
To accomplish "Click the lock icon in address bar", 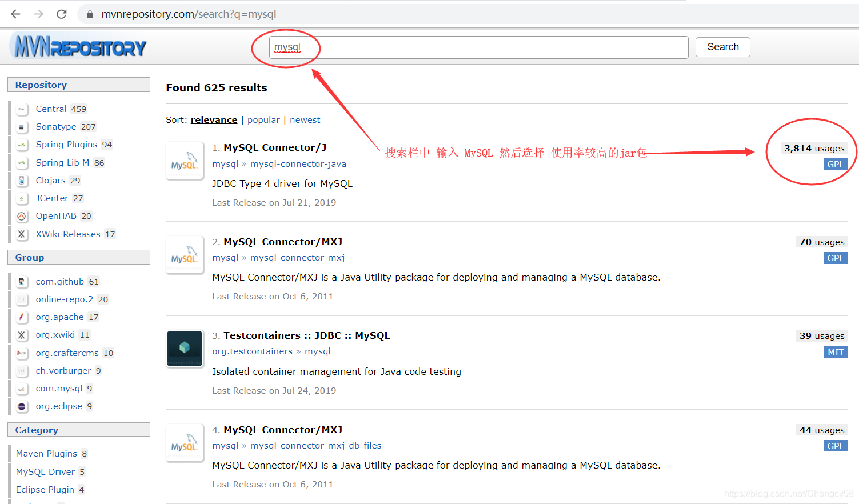I will pos(90,14).
